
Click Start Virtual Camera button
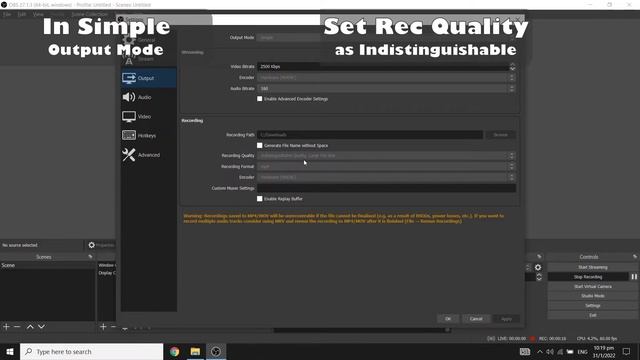(x=593, y=287)
